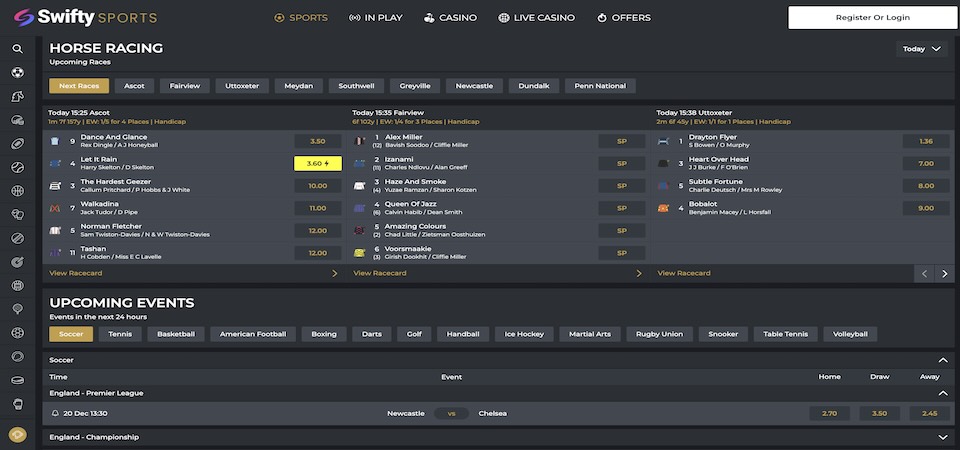Image resolution: width=960 pixels, height=450 pixels.
Task: Open the Today date dropdown
Action: click(x=921, y=49)
